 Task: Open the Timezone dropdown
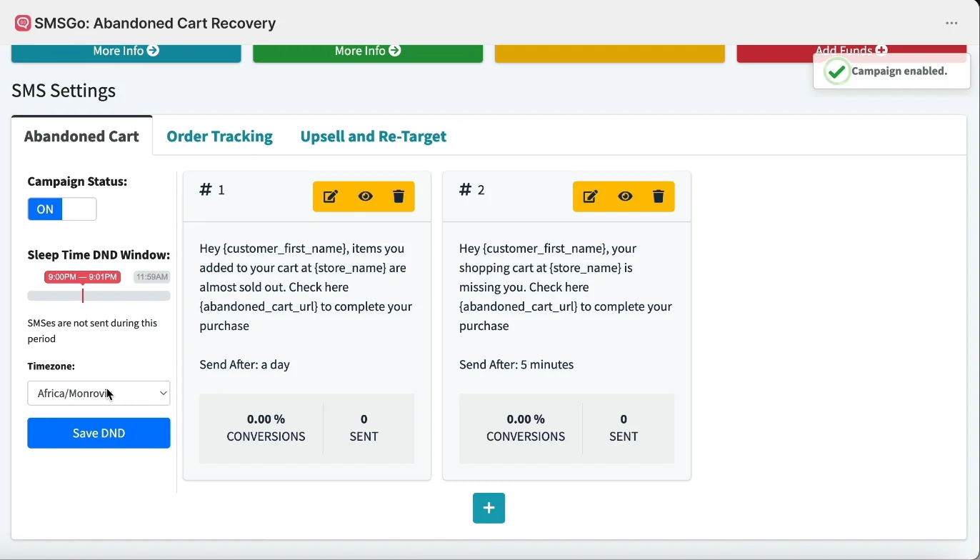pyautogui.click(x=99, y=393)
